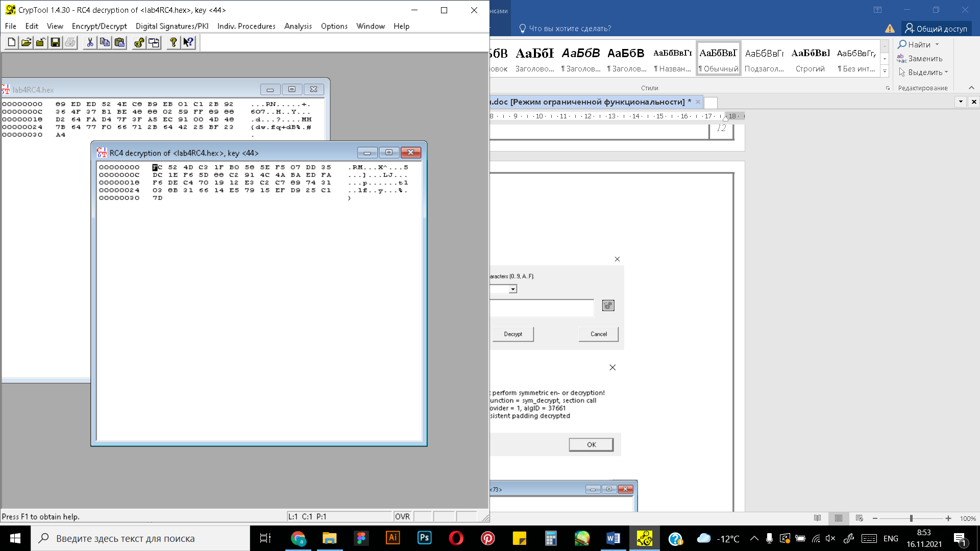Image resolution: width=980 pixels, height=551 pixels.
Task: Expand the Word styles gallery arrow
Action: [885, 70]
